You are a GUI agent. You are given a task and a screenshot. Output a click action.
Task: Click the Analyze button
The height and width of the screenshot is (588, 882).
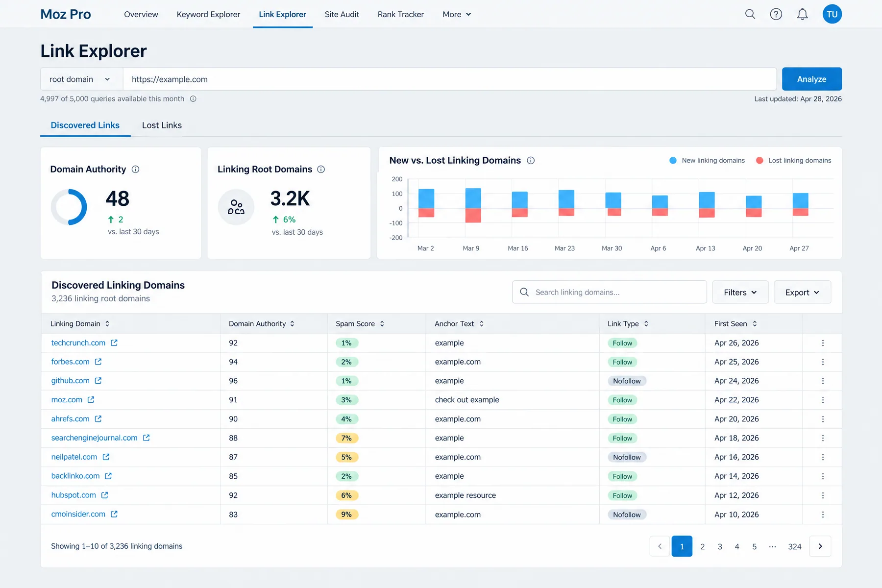pos(811,79)
